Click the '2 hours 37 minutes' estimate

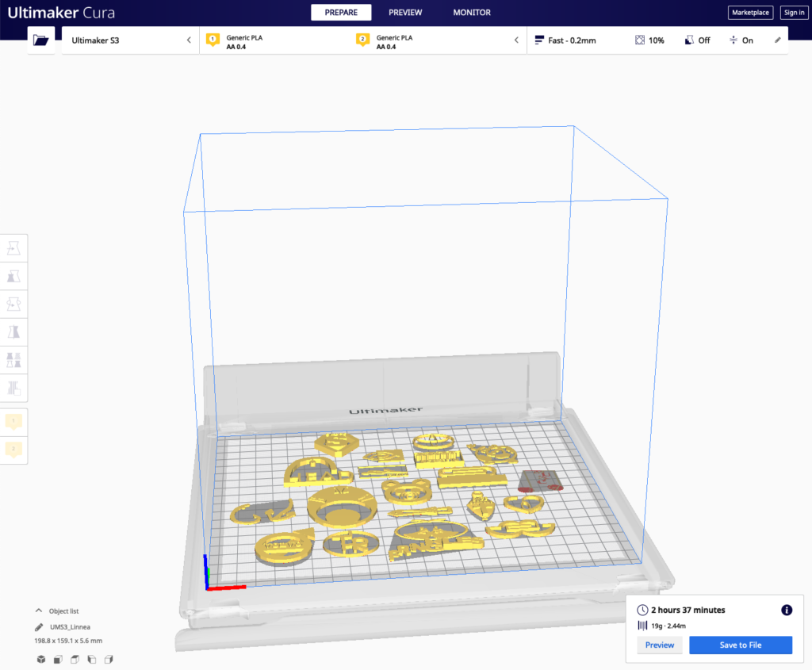tap(688, 610)
